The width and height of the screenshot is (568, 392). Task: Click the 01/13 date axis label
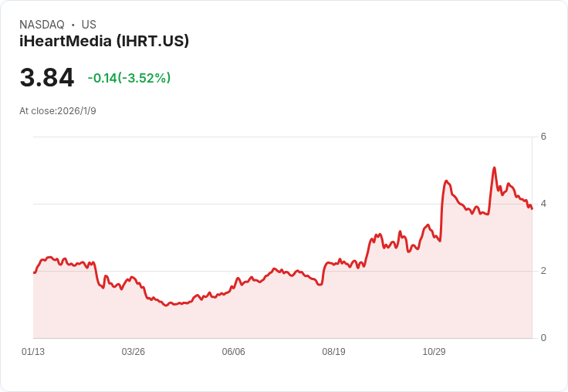point(33,351)
